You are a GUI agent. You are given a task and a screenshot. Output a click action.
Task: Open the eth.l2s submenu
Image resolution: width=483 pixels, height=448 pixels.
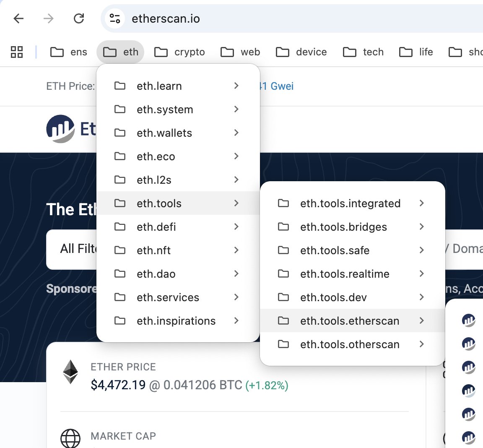tap(178, 180)
